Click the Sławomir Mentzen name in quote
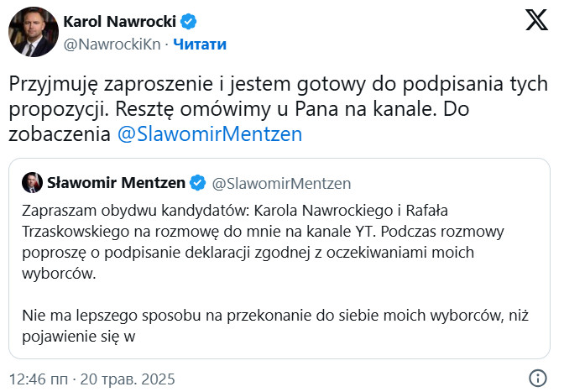 [x=116, y=183]
